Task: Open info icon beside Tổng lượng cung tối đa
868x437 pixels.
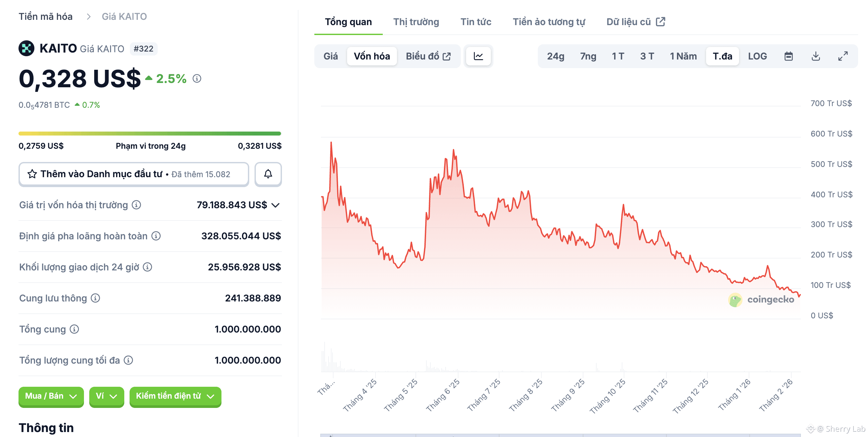Action: tap(128, 360)
